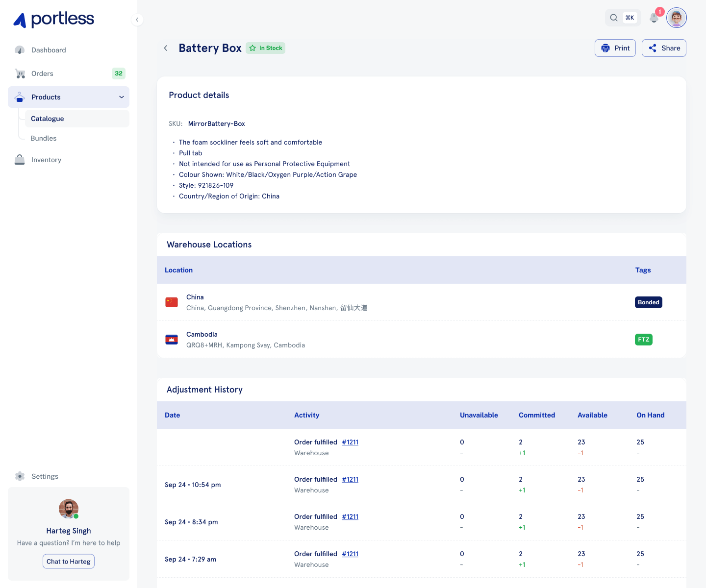
Task: Go to Inventory in the sidebar
Action: click(x=69, y=160)
